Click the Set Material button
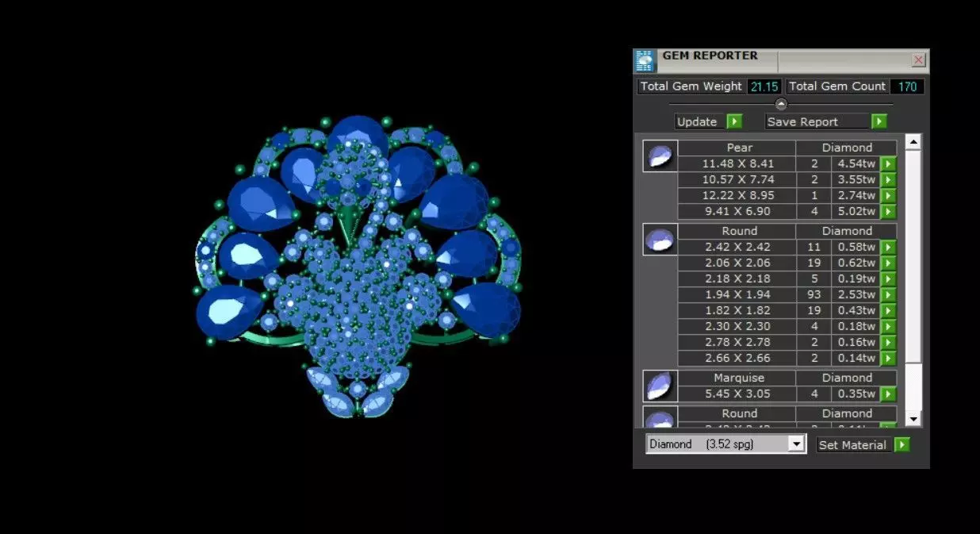 (853, 444)
